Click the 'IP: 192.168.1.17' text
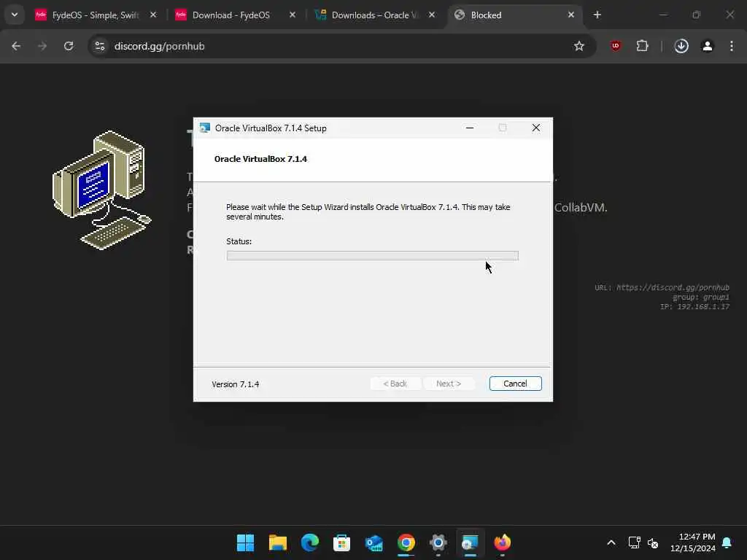Image resolution: width=747 pixels, height=560 pixels. click(694, 307)
